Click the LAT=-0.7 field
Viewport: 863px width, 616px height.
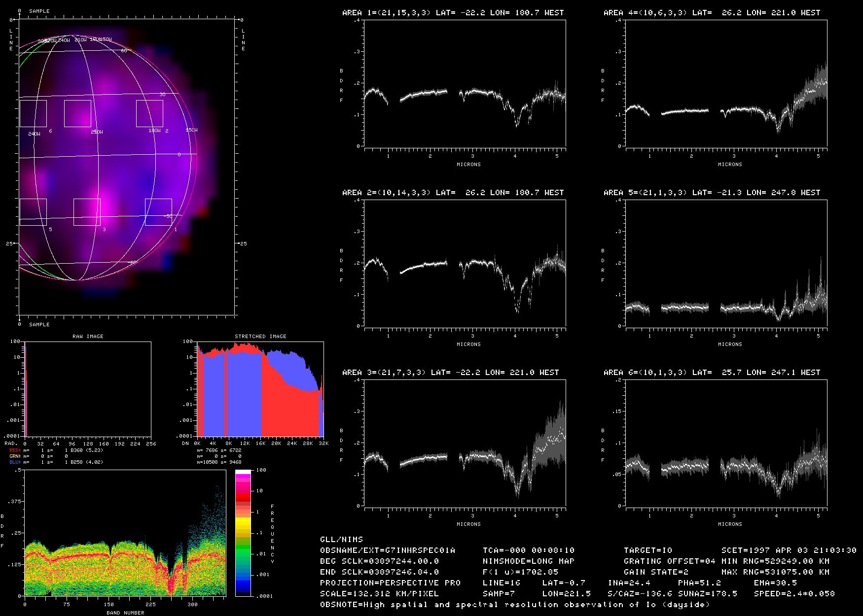click(564, 583)
